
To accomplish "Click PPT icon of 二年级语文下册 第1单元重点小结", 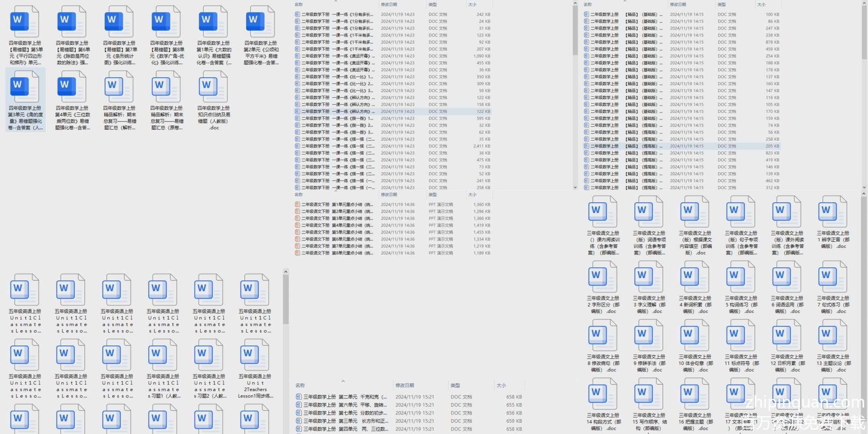I will [x=297, y=204].
